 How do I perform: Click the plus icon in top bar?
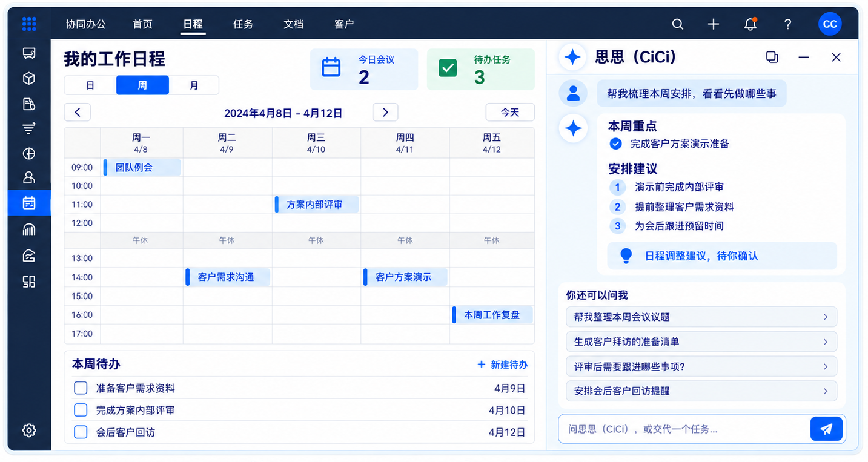714,24
